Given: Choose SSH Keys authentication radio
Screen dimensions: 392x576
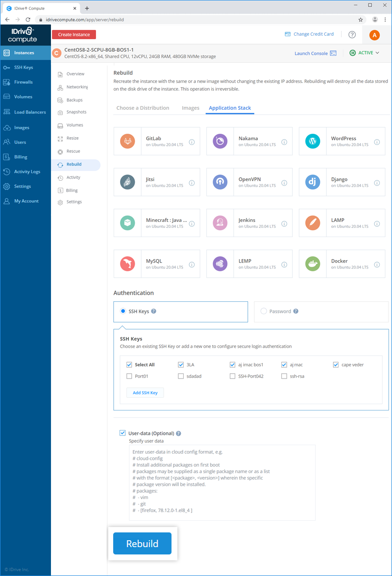Looking at the screenshot, I should (123, 311).
